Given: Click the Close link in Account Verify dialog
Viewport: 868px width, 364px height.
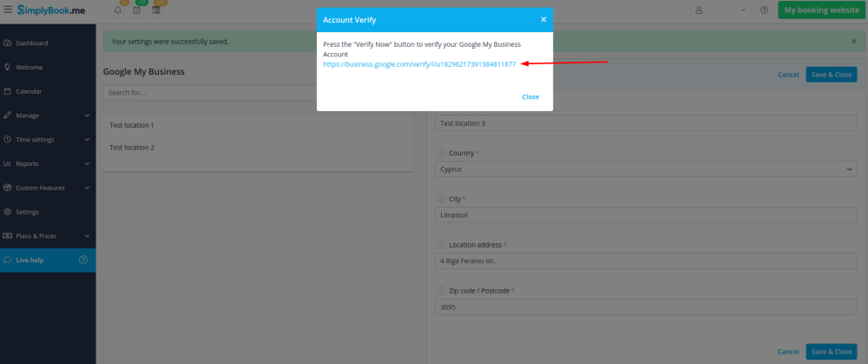Looking at the screenshot, I should click(530, 96).
